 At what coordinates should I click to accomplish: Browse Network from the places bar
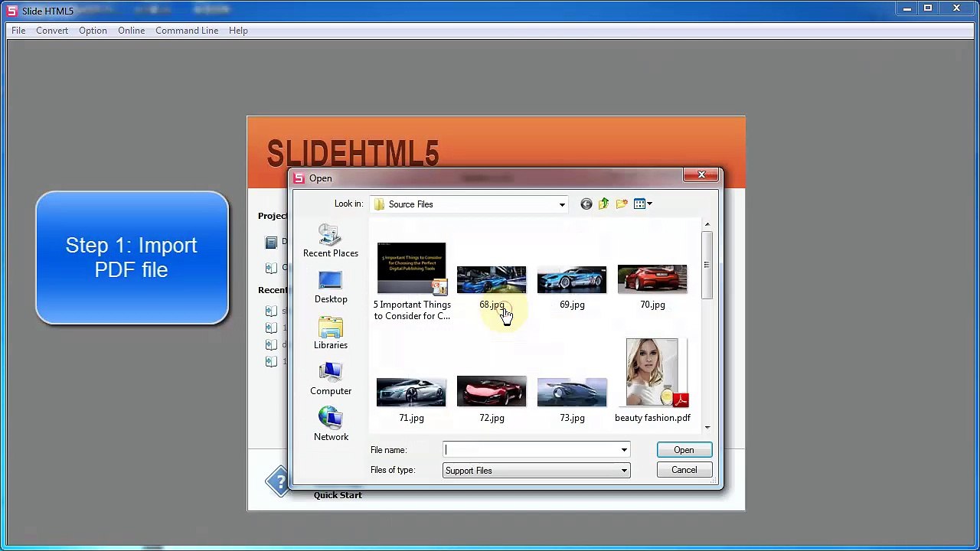pyautogui.click(x=330, y=425)
